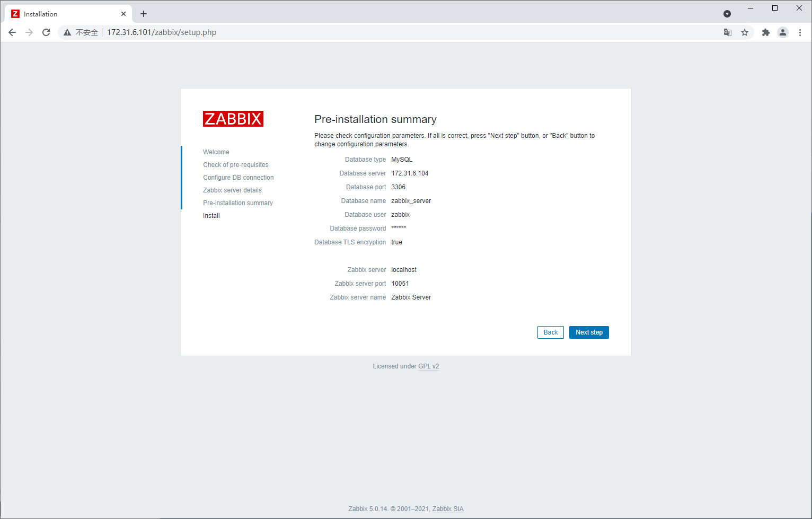This screenshot has width=812, height=519.
Task: Click the security shield icon near the tab controls
Action: (x=727, y=13)
